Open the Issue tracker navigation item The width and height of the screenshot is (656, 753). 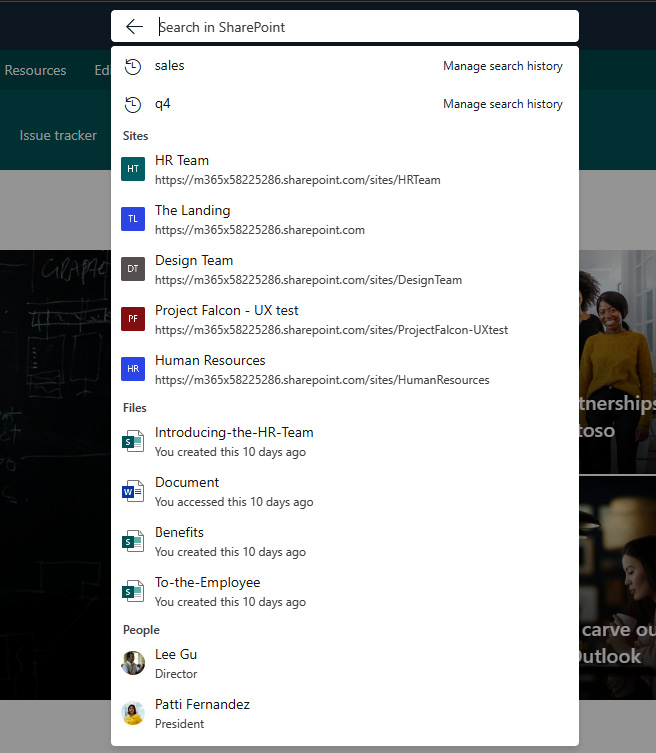click(58, 135)
